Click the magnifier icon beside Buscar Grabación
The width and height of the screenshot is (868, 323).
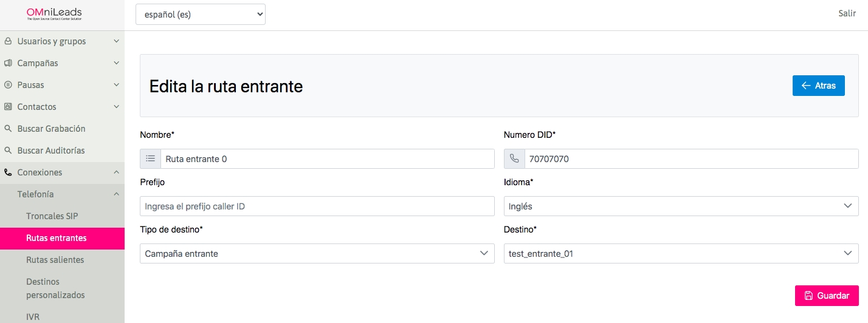[8, 129]
